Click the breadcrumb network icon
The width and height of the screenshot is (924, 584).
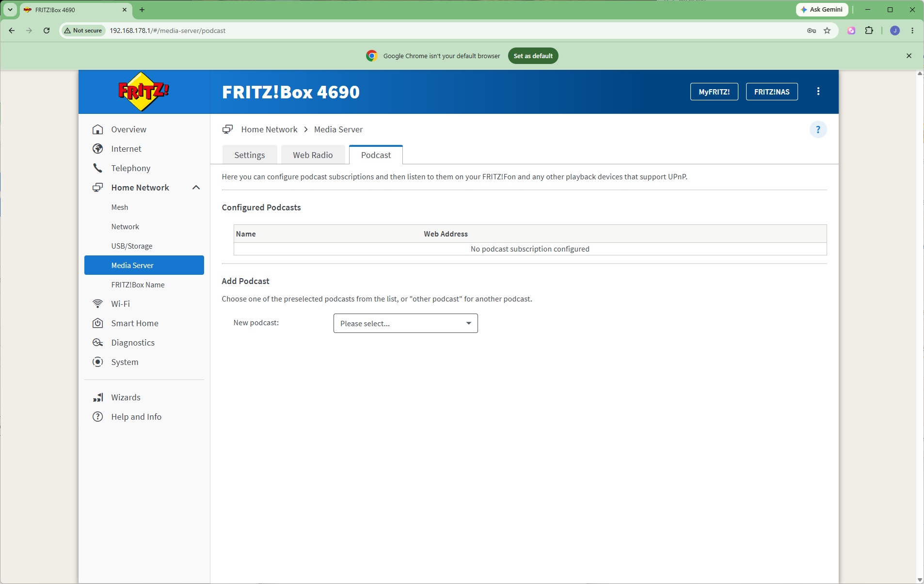coord(227,129)
